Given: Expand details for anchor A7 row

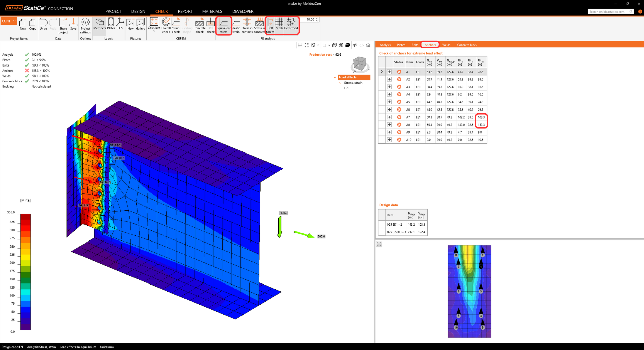Looking at the screenshot, I should coord(389,117).
